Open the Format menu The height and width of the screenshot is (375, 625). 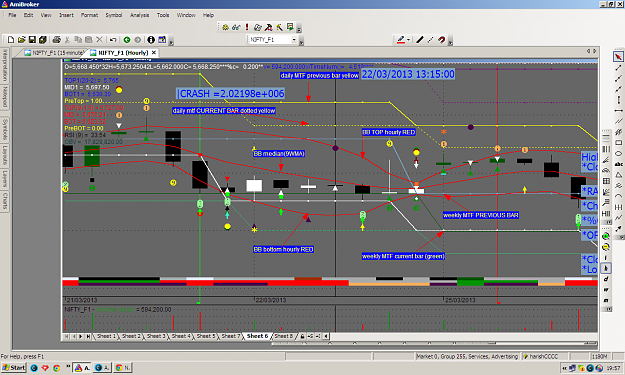[89, 15]
